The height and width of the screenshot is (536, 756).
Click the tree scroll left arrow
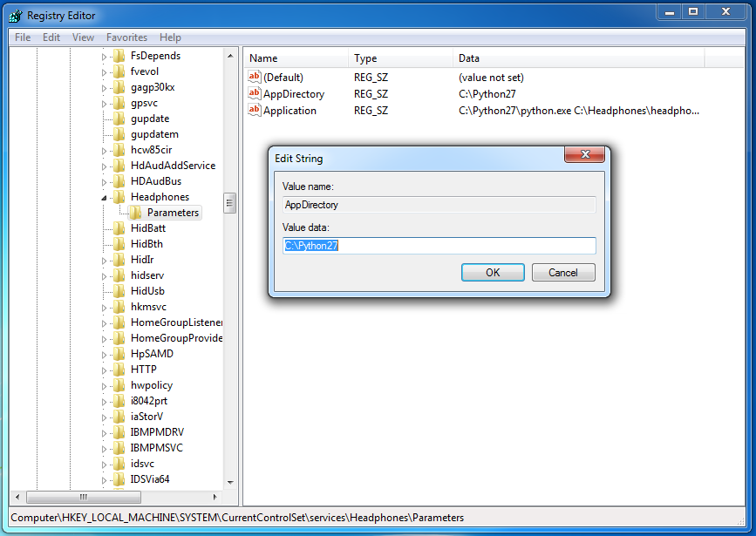tap(17, 497)
